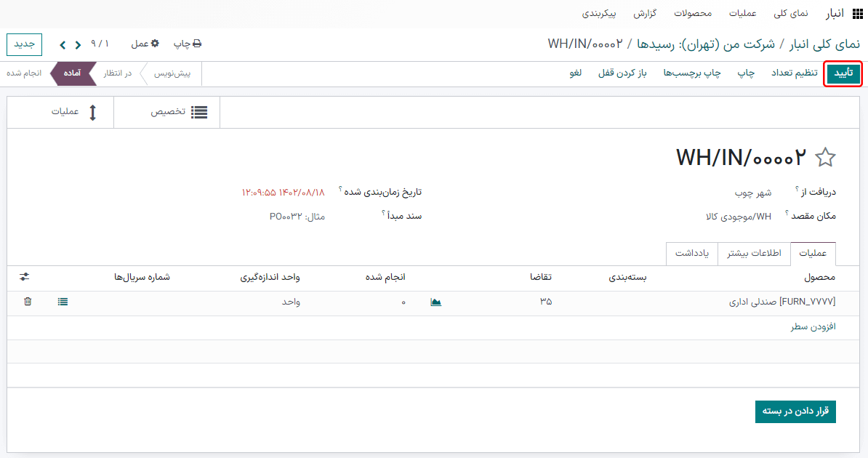Click واحد اندازه‌گیری column header
This screenshot has width=868, height=458.
click(x=270, y=277)
